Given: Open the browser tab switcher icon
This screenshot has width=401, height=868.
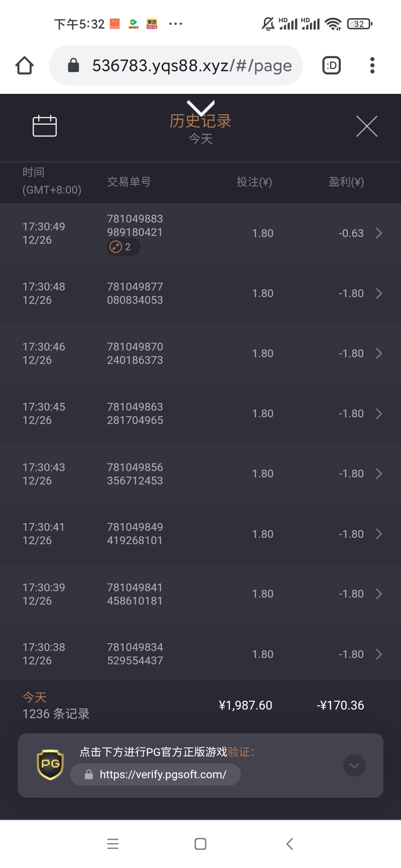Looking at the screenshot, I should coord(331,66).
